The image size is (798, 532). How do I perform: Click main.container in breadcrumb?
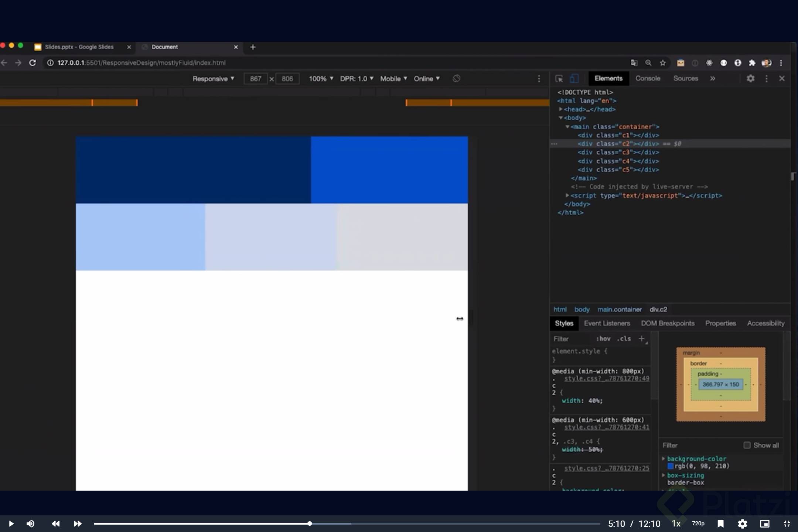(x=620, y=309)
